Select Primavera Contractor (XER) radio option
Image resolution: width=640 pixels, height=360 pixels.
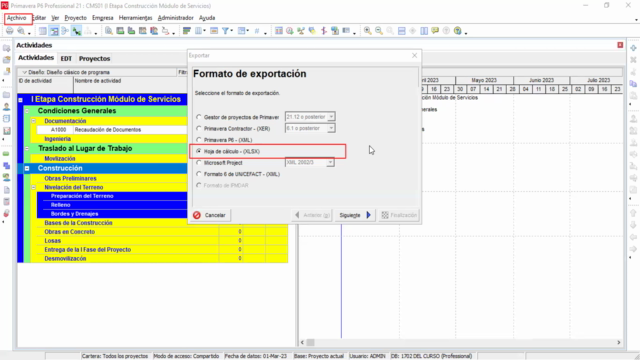pos(199,129)
